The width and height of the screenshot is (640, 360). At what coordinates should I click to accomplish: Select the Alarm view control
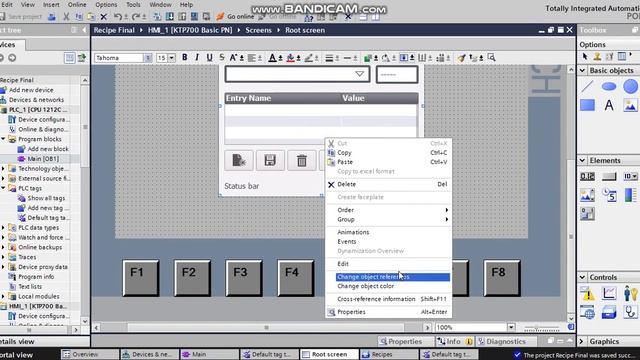click(587, 293)
